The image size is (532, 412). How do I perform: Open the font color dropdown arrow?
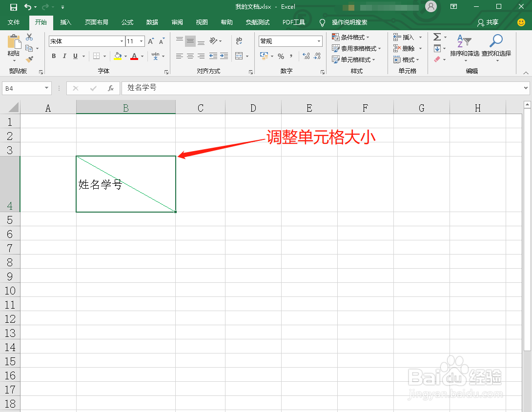coord(142,56)
